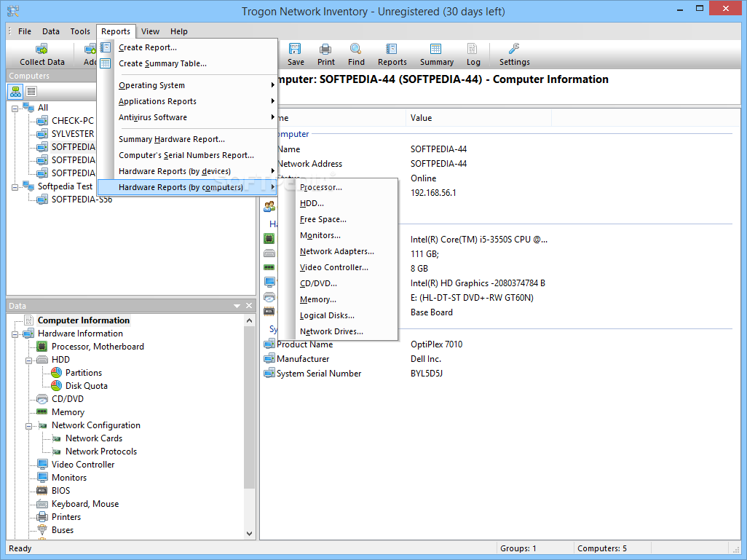The image size is (747, 560).
Task: Choose Logical Disks... report
Action: click(x=338, y=315)
